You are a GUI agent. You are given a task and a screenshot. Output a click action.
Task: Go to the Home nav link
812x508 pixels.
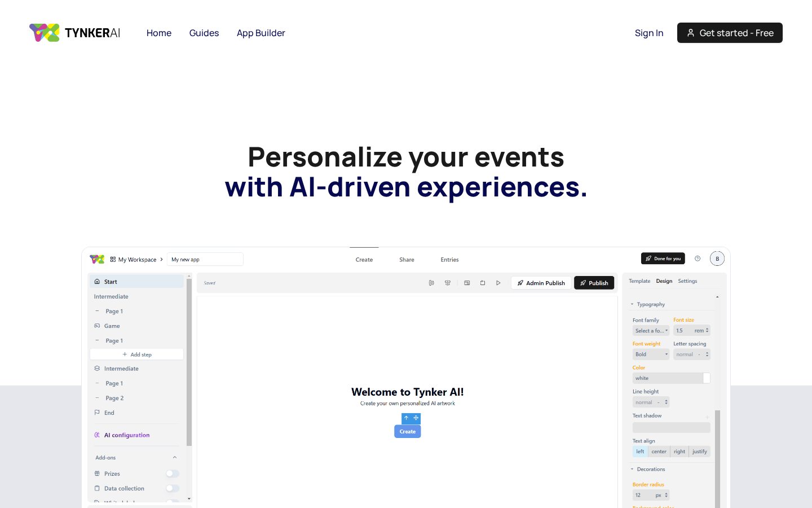(x=159, y=33)
